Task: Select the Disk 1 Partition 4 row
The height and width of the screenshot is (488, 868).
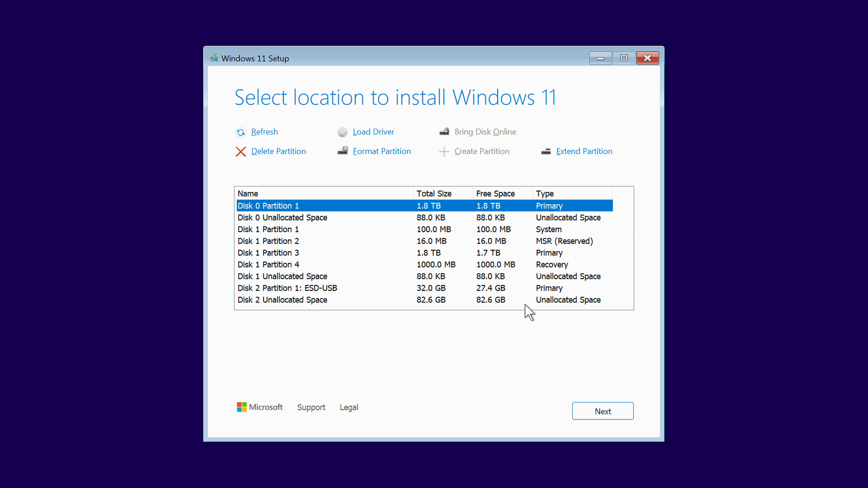Action: 425,265
